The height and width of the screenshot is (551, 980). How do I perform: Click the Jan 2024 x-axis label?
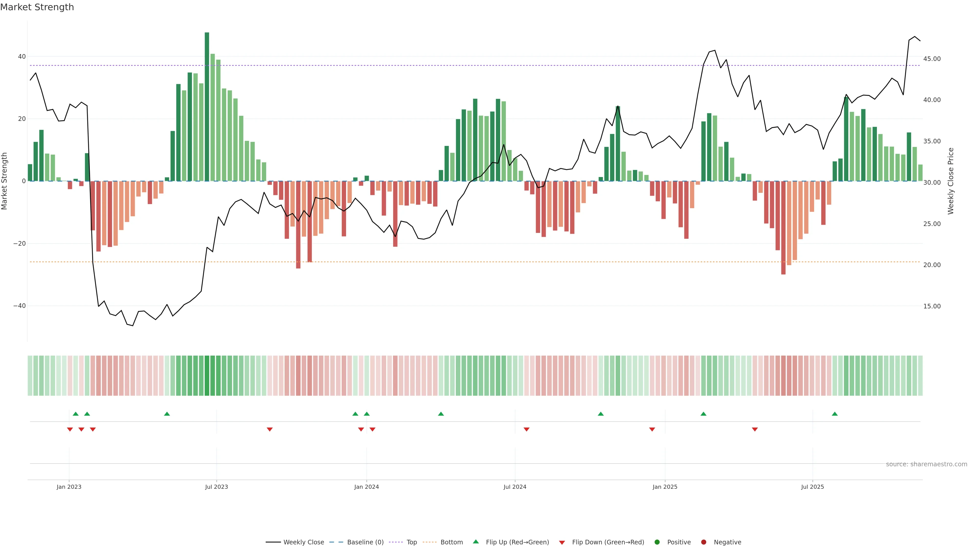(x=366, y=487)
